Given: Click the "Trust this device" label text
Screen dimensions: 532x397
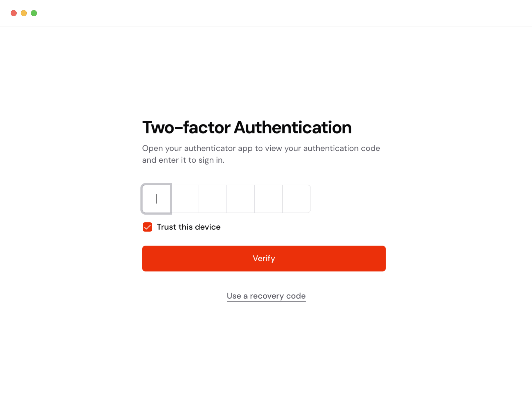Looking at the screenshot, I should coord(189,227).
